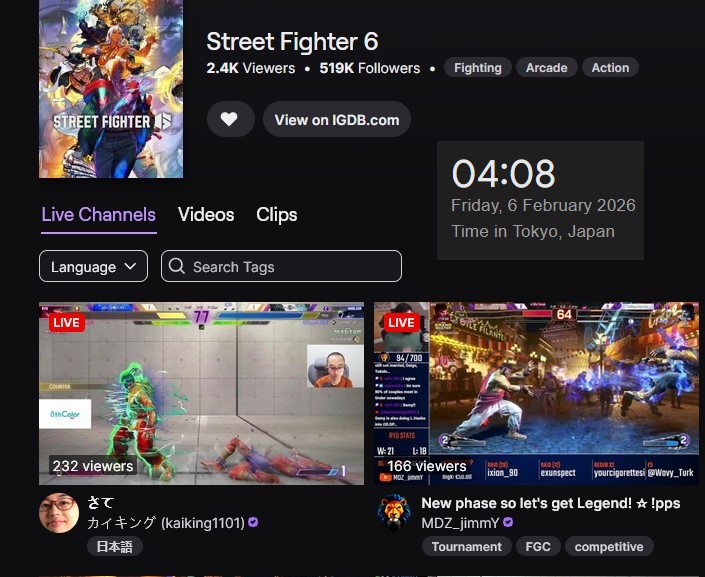Open the kaiking1101 stream thumbnail
Image resolution: width=705 pixels, height=577 pixels.
(201, 394)
